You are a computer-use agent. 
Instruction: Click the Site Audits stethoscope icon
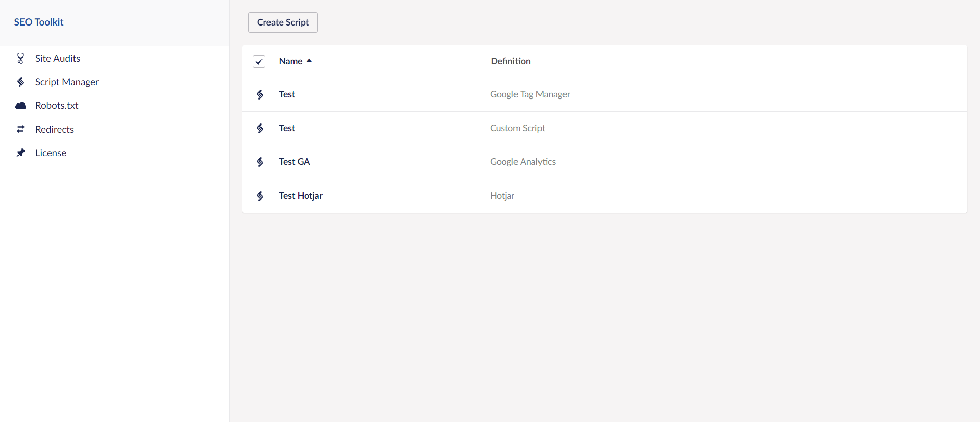20,58
